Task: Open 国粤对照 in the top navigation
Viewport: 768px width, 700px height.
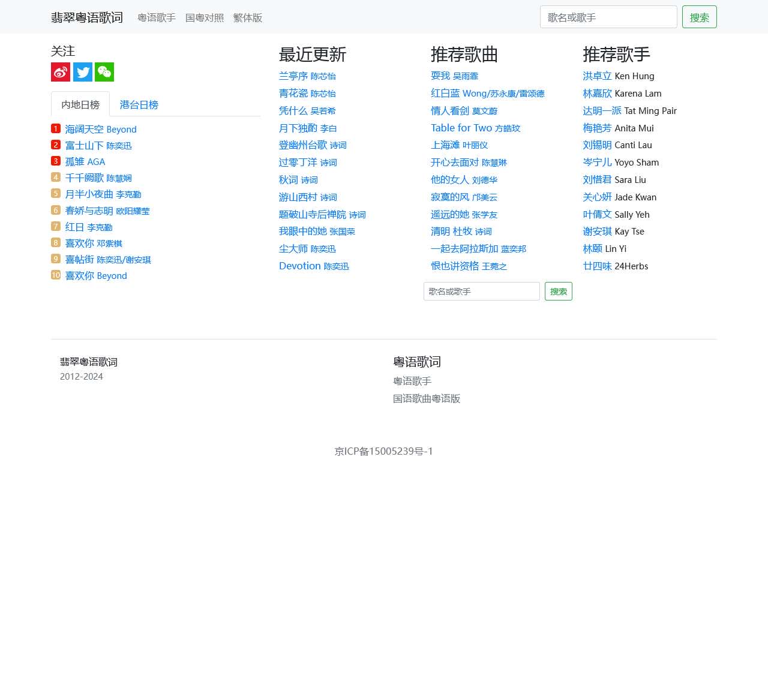Action: [x=205, y=17]
